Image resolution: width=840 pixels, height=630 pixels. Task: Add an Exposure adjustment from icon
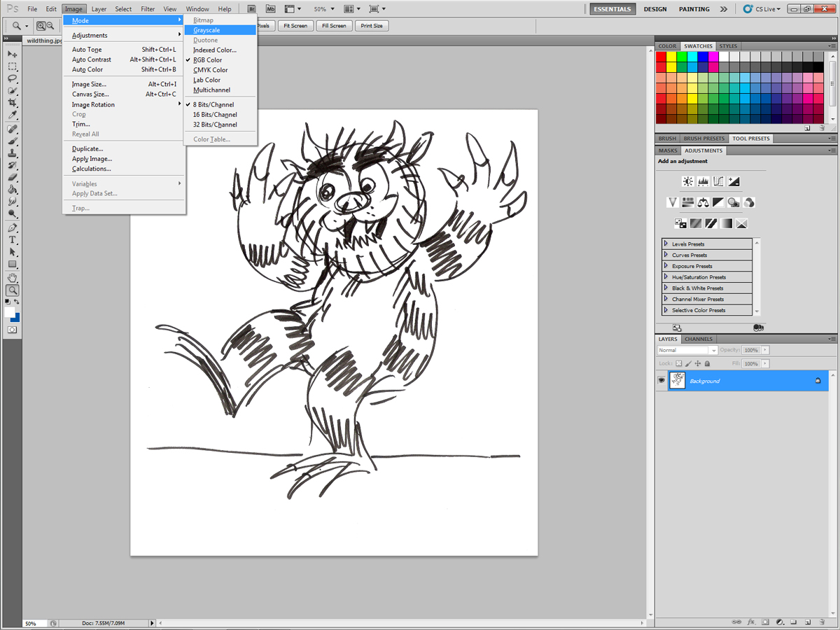733,181
